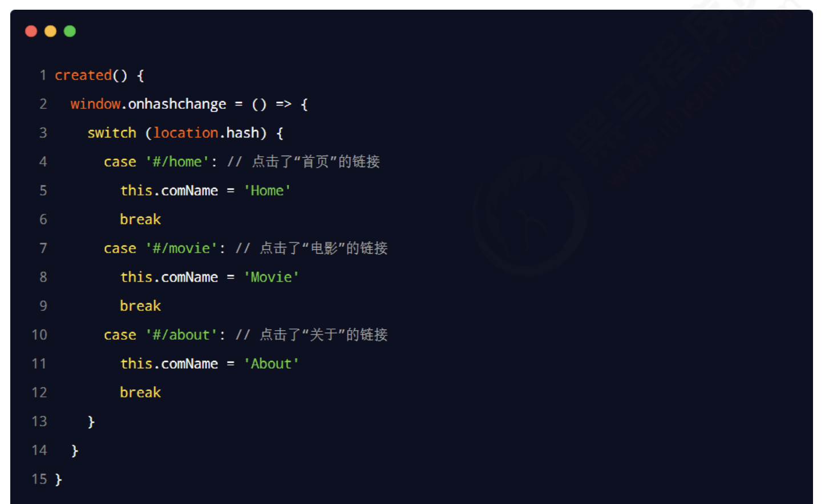
Task: Click the yellow minimize dot
Action: [x=51, y=31]
